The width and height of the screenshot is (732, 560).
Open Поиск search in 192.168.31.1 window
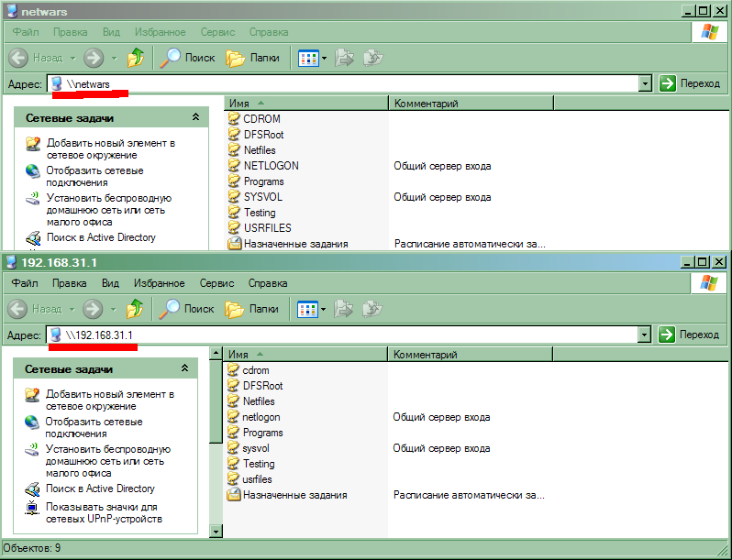click(187, 309)
